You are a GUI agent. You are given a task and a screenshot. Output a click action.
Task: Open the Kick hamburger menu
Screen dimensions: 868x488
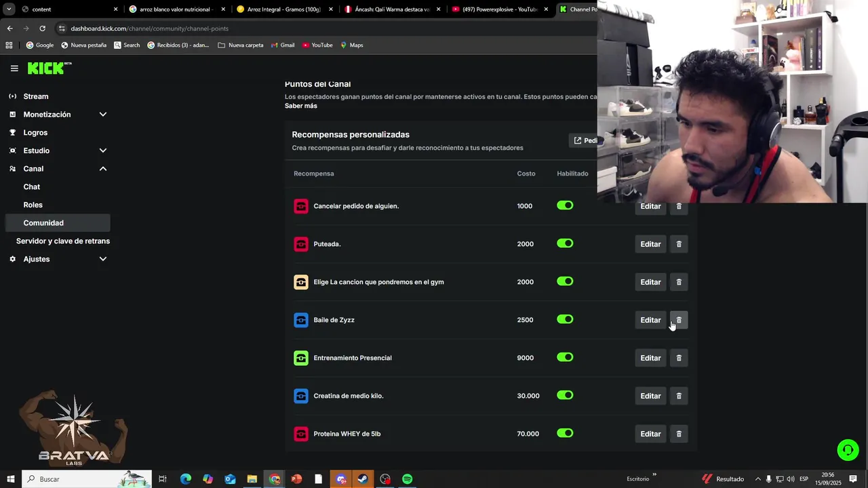(x=14, y=68)
